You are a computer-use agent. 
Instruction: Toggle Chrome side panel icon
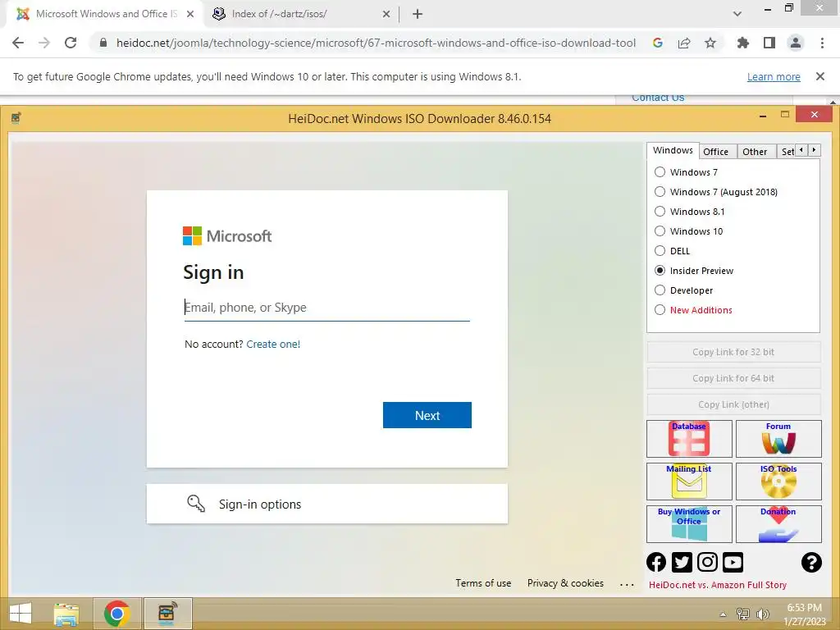point(769,43)
